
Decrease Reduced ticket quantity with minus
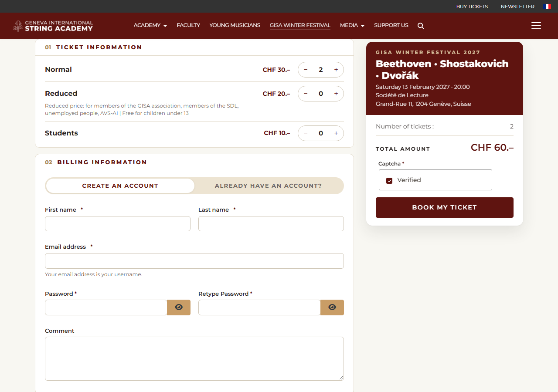(306, 94)
